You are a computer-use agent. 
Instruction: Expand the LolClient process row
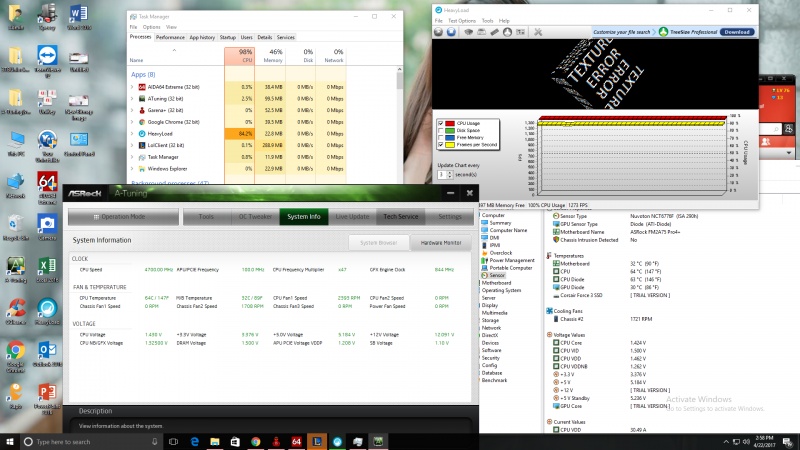tap(132, 145)
